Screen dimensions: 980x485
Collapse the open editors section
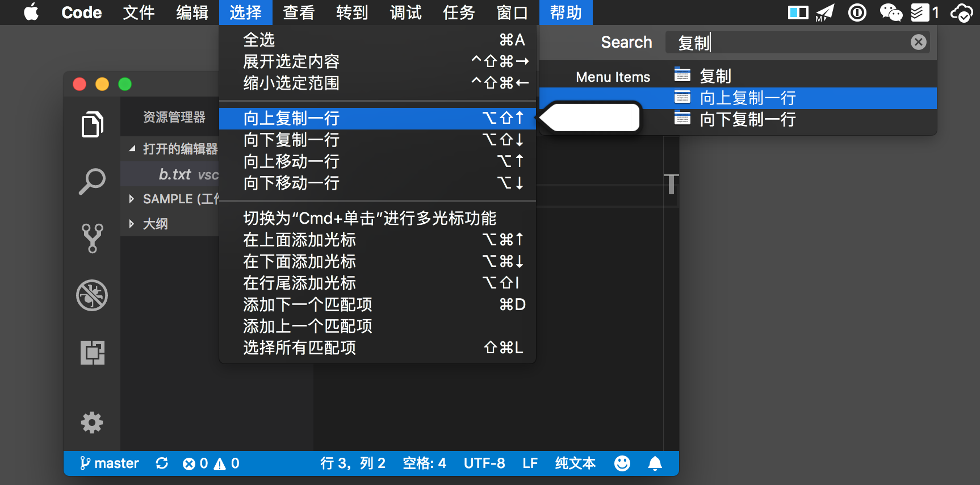coord(132,149)
